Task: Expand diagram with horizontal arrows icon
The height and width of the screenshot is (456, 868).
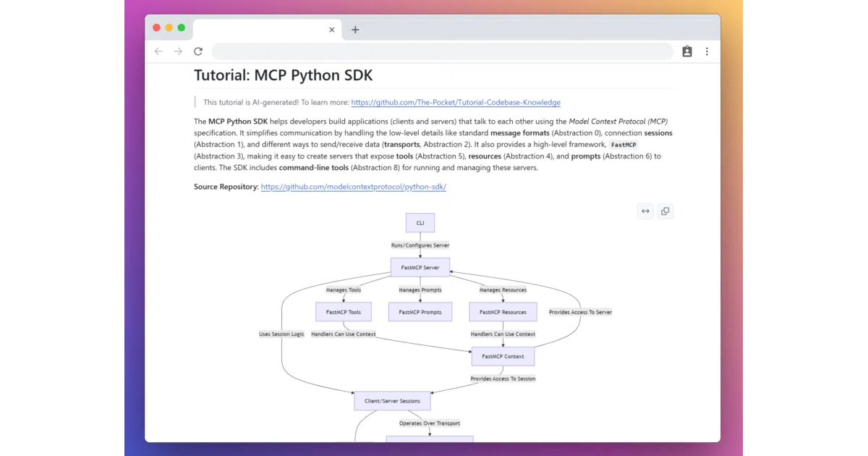Action: point(645,211)
